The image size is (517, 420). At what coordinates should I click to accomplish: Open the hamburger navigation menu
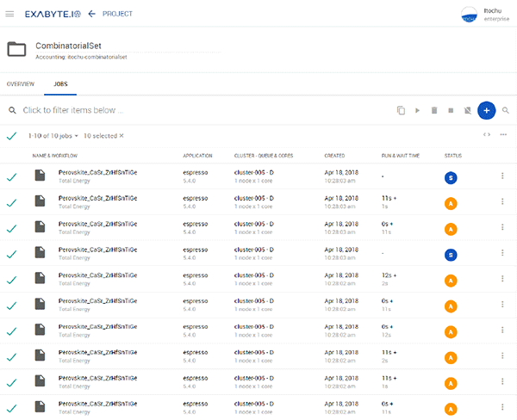click(x=9, y=14)
